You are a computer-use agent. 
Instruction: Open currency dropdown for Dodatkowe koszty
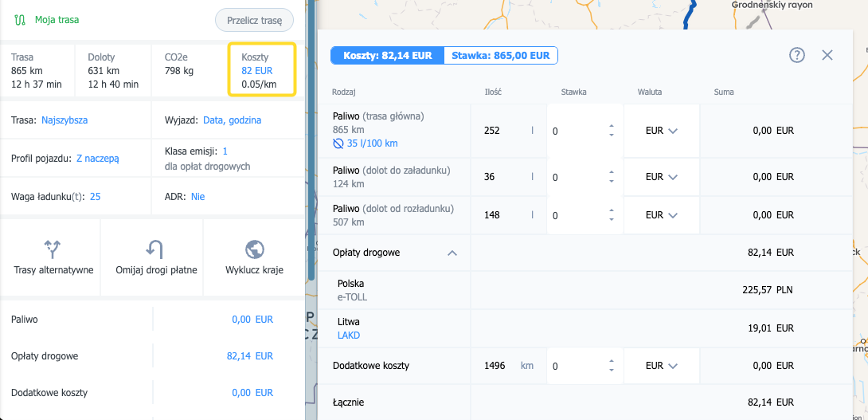click(661, 366)
